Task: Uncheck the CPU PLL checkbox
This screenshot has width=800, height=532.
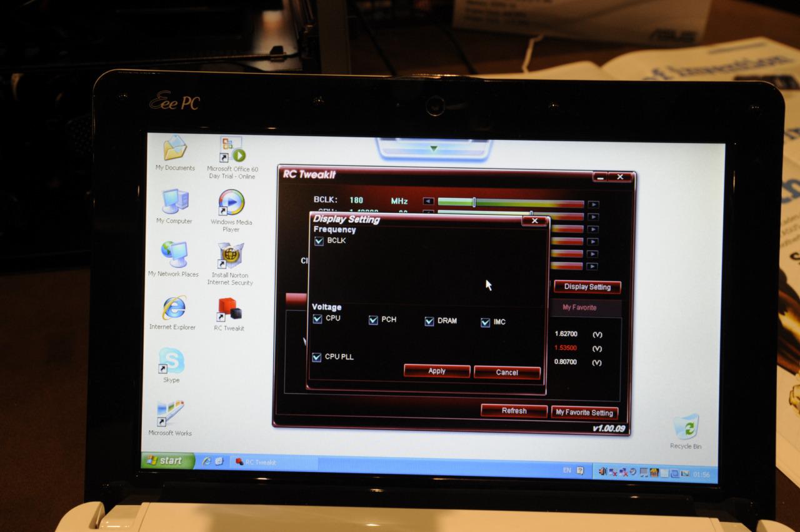Action: tap(317, 357)
